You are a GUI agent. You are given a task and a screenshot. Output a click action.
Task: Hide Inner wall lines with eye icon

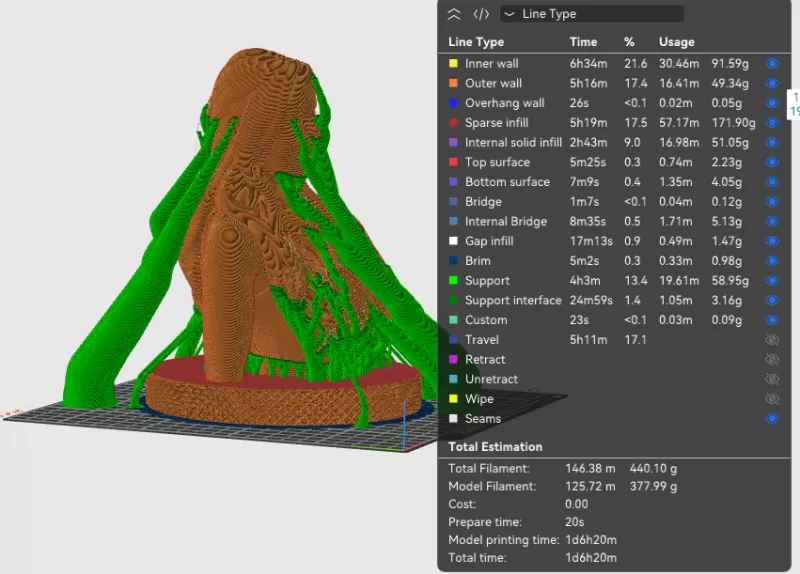tap(772, 63)
